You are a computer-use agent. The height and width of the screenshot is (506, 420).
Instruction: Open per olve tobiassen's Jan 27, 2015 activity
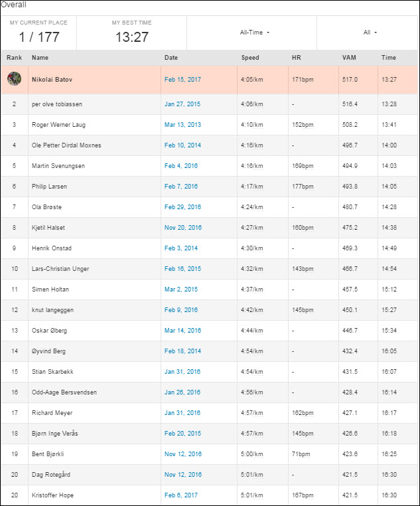pos(182,104)
